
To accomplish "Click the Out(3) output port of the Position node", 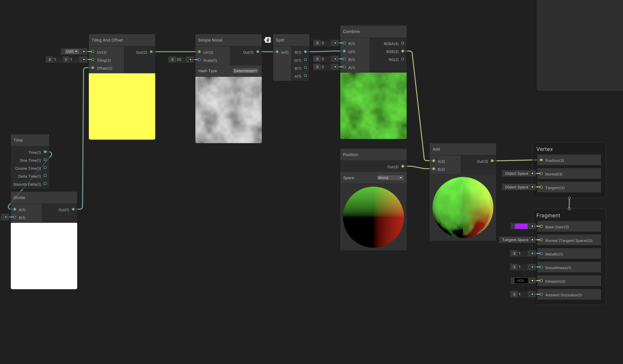I will 403,166.
